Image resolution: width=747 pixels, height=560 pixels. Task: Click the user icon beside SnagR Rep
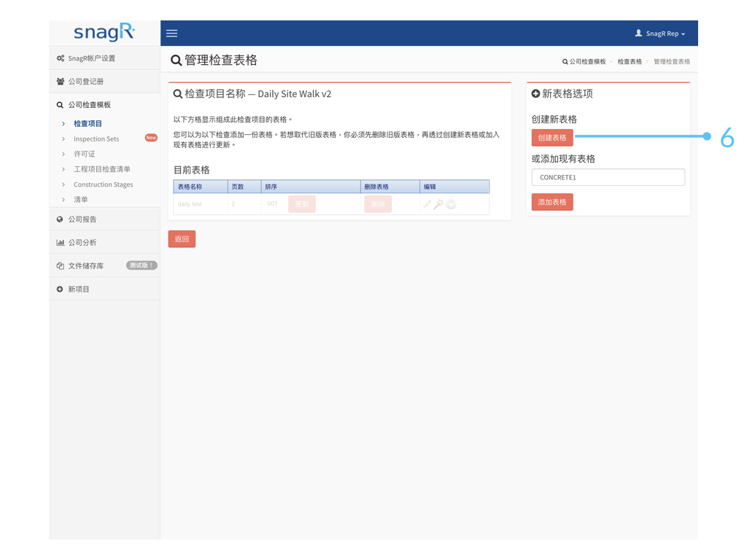(638, 33)
